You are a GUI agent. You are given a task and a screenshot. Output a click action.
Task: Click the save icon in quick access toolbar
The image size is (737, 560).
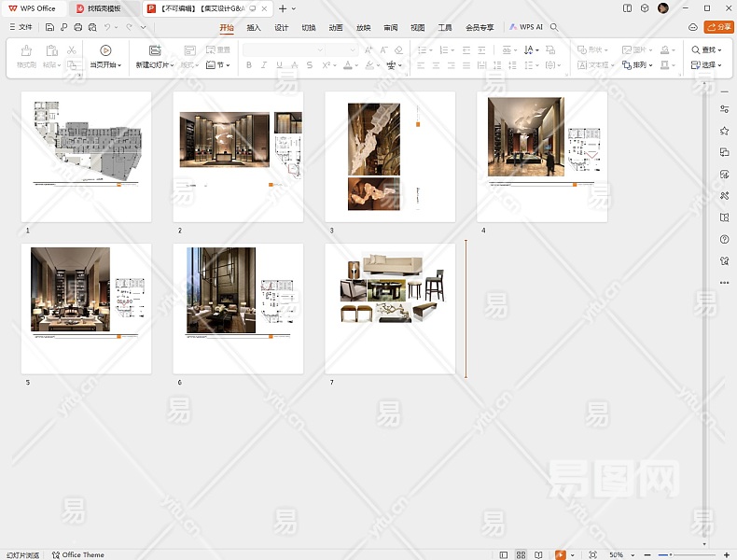click(x=50, y=27)
